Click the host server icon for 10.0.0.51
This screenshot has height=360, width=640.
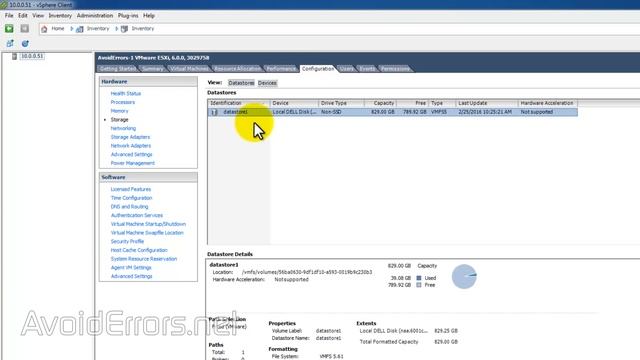pos(14,56)
